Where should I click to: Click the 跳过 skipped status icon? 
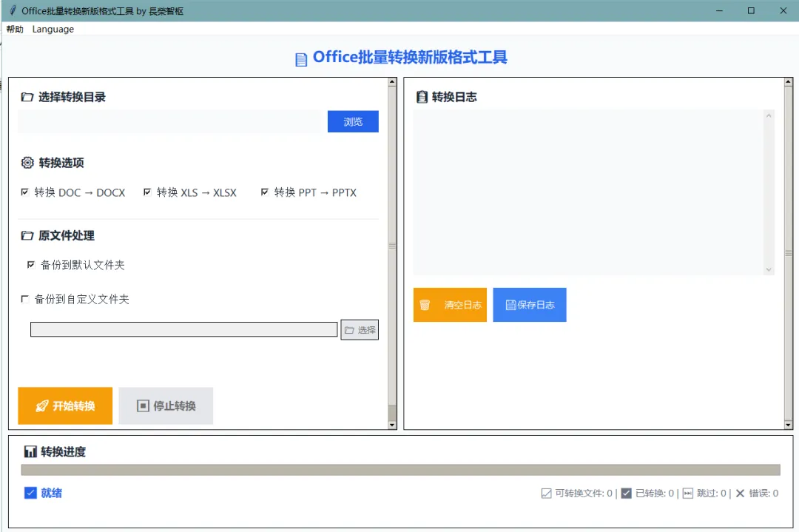[x=688, y=494]
